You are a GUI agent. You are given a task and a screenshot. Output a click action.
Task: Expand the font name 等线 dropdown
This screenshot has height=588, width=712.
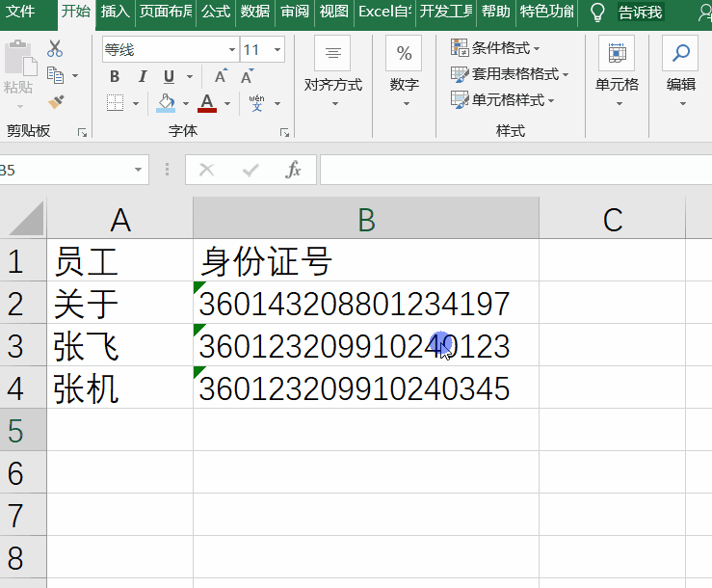point(232,49)
